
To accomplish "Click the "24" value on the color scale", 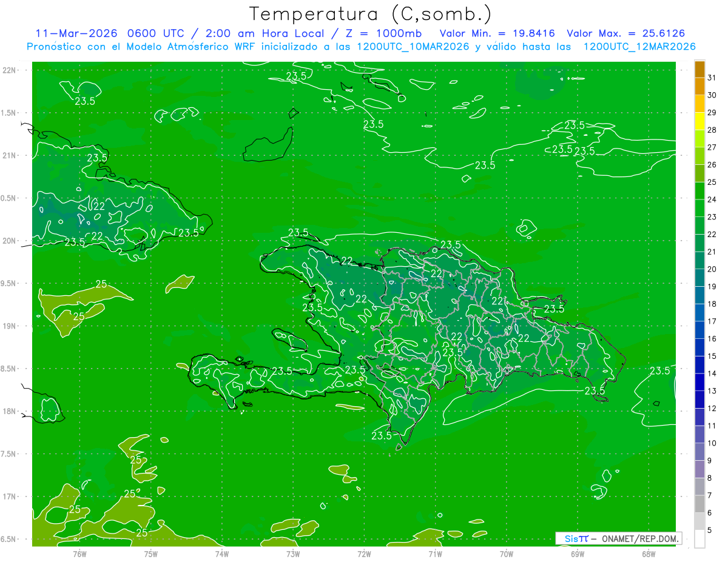I will [712, 199].
